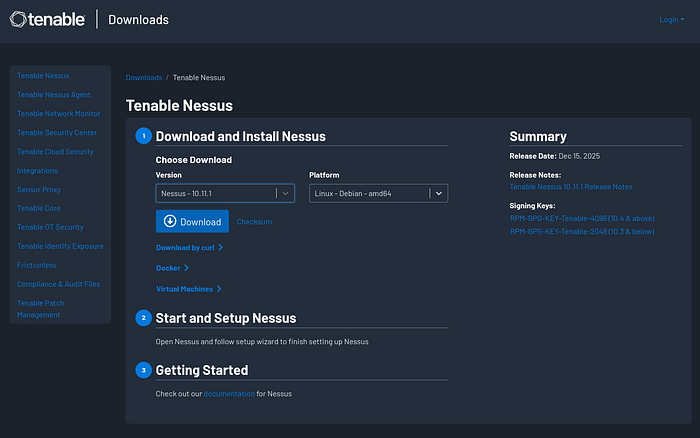
Task: Click the Download and Install Nessus heading
Action: (x=241, y=136)
